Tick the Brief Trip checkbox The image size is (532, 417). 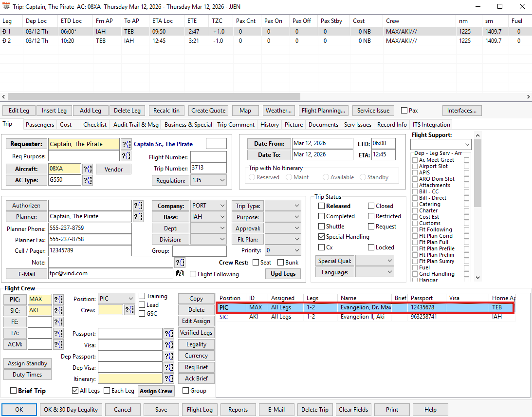(14, 391)
